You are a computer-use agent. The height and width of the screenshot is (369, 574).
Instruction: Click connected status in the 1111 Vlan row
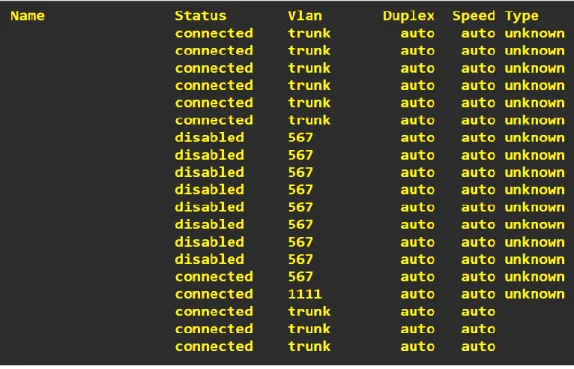tap(214, 294)
